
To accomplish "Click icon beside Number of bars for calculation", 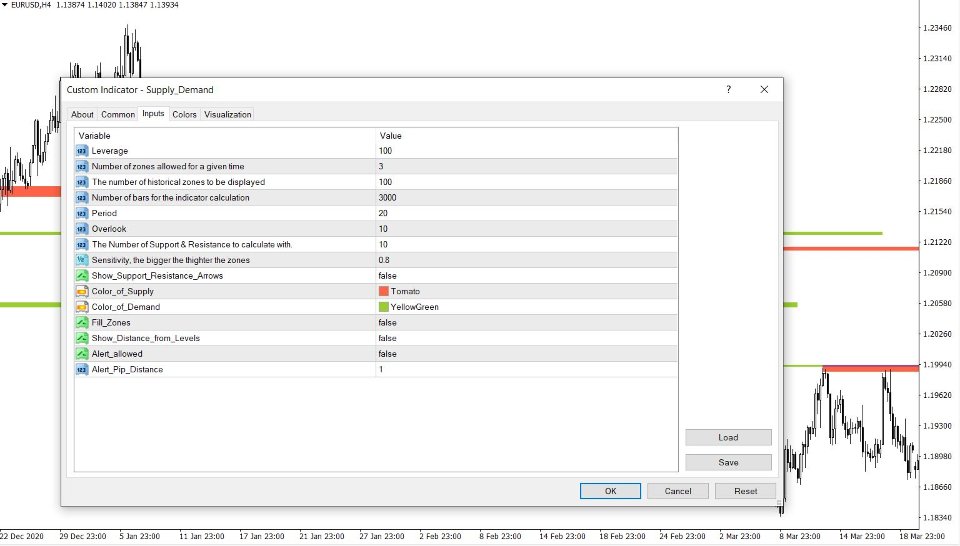I will (x=82, y=198).
